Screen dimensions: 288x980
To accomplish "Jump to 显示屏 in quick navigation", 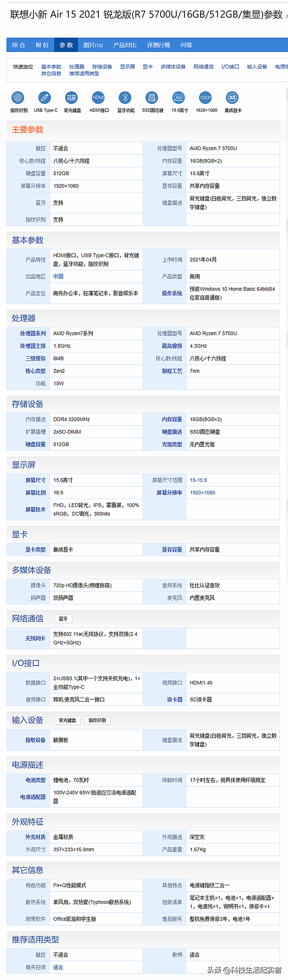I will [128, 67].
